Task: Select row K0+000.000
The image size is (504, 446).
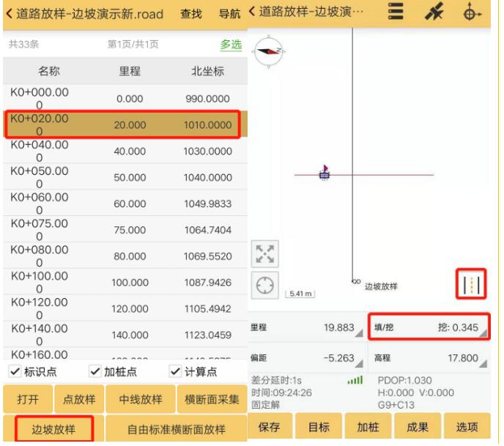Action: (125, 98)
